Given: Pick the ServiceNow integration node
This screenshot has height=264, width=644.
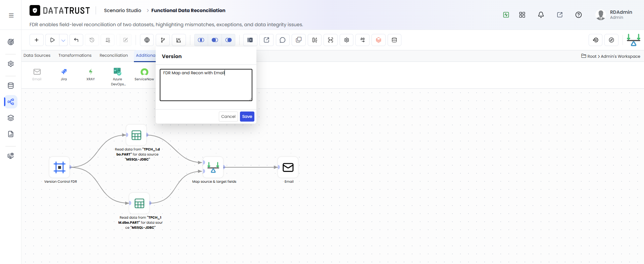Looking at the screenshot, I should pyautogui.click(x=144, y=75).
